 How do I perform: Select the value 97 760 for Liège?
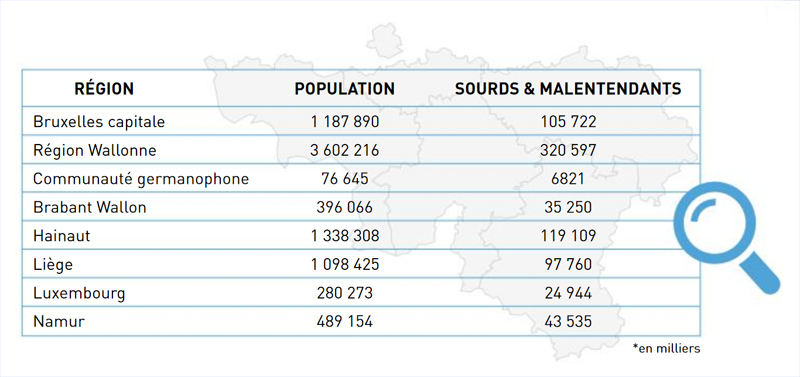tap(568, 265)
